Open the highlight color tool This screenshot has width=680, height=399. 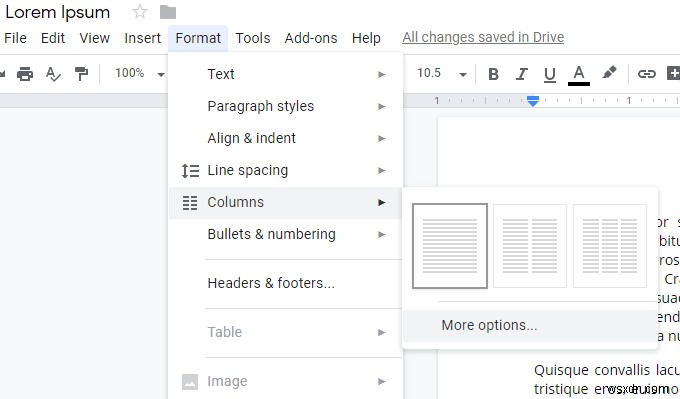click(609, 73)
